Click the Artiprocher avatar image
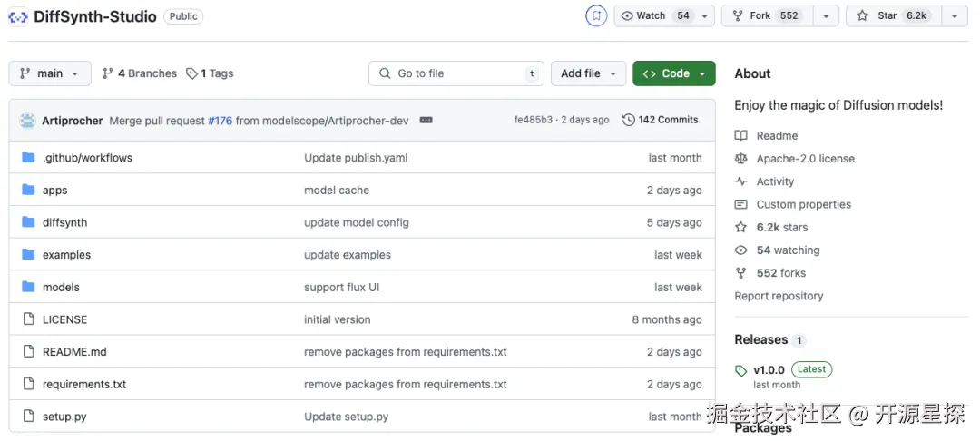The image size is (980, 441). (x=27, y=120)
